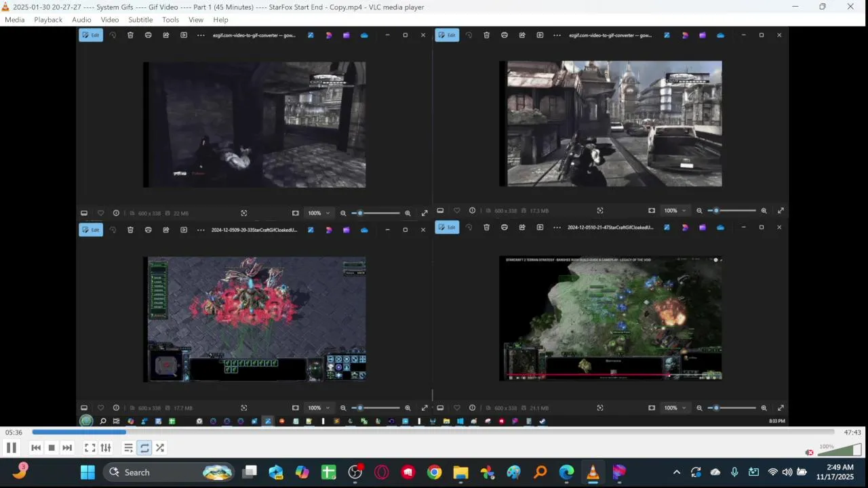Open Microsoft Edge from the taskbar
The height and width of the screenshot is (488, 868).
click(566, 472)
